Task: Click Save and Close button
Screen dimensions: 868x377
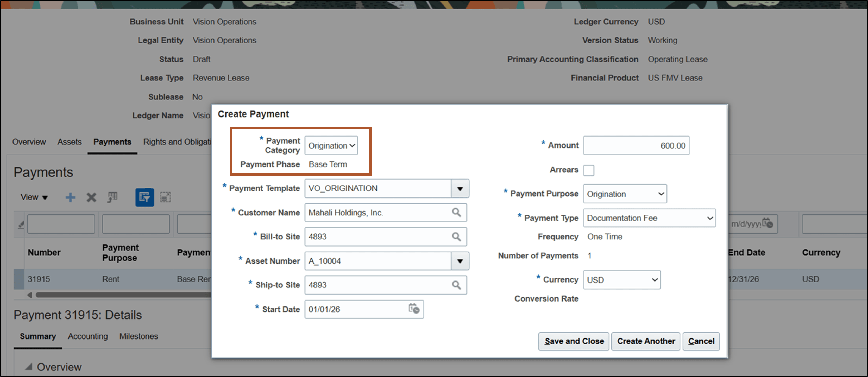Action: [x=574, y=341]
